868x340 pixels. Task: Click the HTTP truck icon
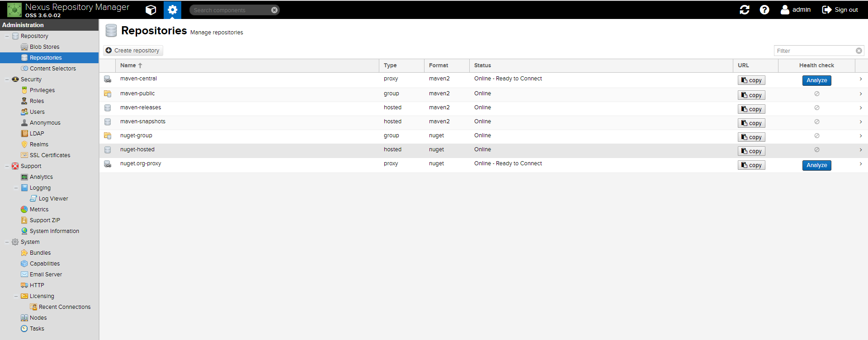pos(24,285)
